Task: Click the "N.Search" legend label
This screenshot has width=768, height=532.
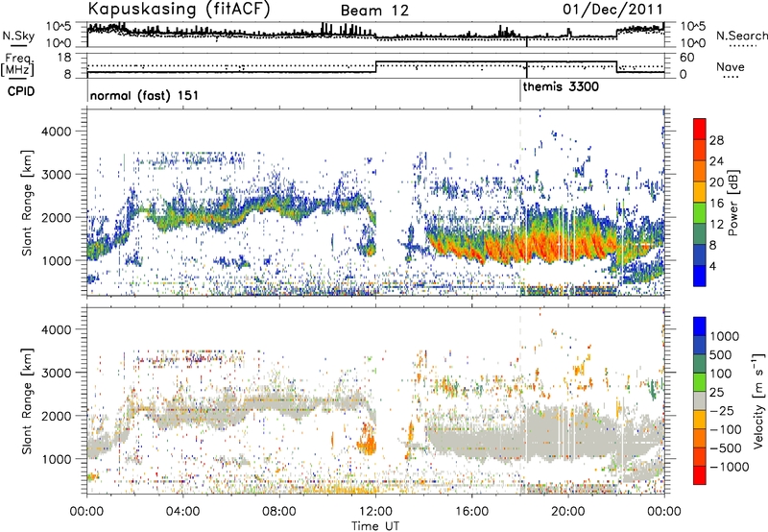Action: pos(741,36)
